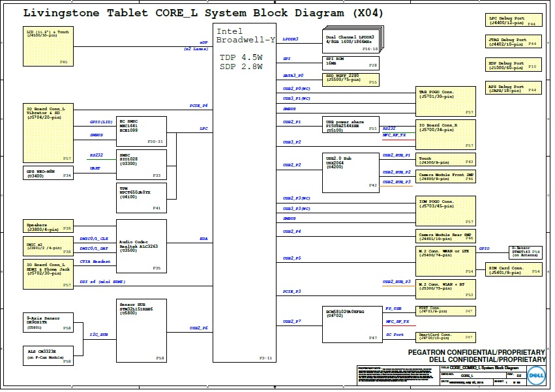Click the SMSC SIO1028 (U3300) block
555x392 pixels.
click(142, 164)
